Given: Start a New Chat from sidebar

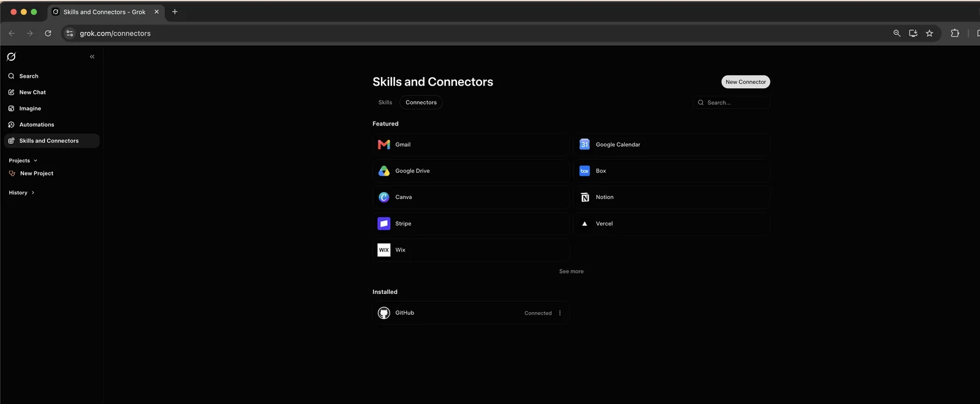Looking at the screenshot, I should click(x=51, y=92).
